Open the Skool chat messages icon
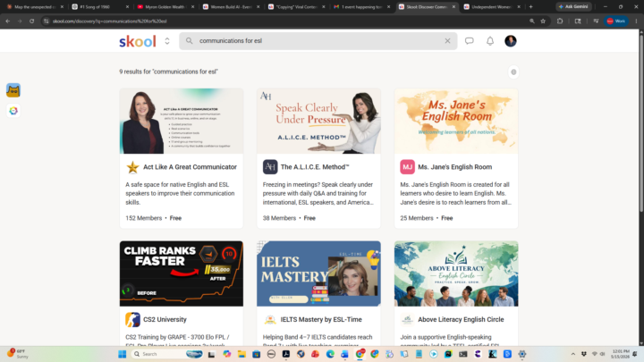The image size is (644, 362). 469,40
